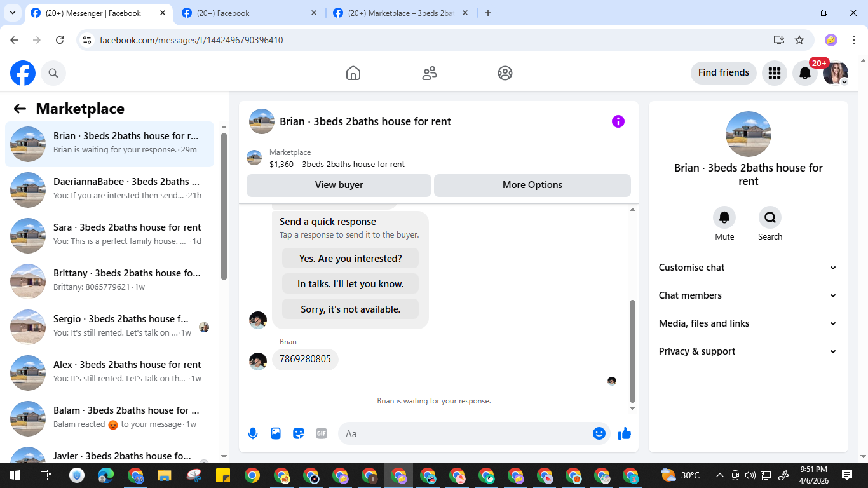Click the conversation list scrollbar
Screen dimensions: 868x488
224,206
